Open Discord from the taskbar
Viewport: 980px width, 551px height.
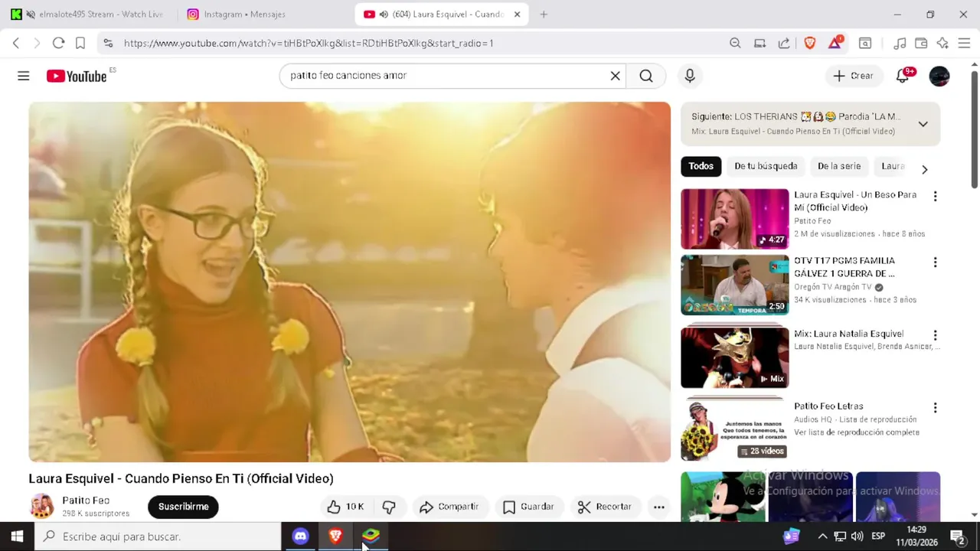click(300, 536)
